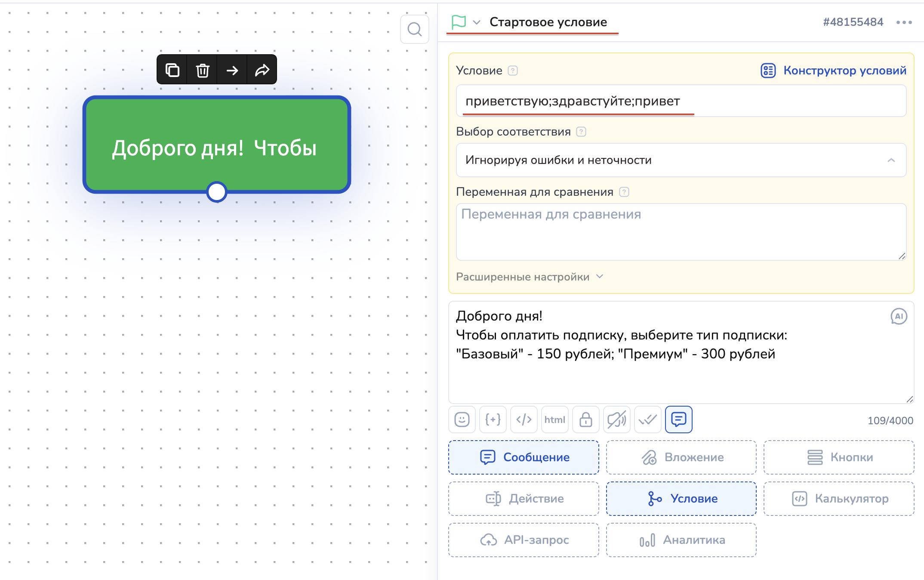Image resolution: width=924 pixels, height=580 pixels.
Task: Click the straight arrow connect icon
Action: [232, 70]
